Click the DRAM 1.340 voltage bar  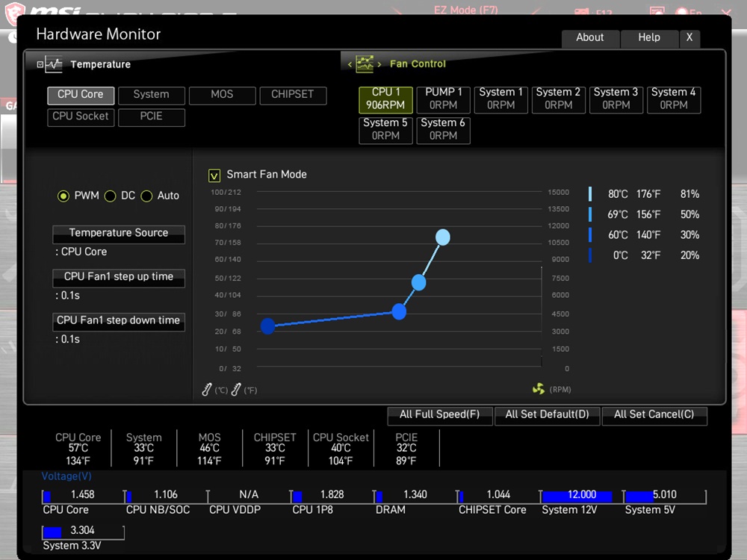[x=415, y=497]
